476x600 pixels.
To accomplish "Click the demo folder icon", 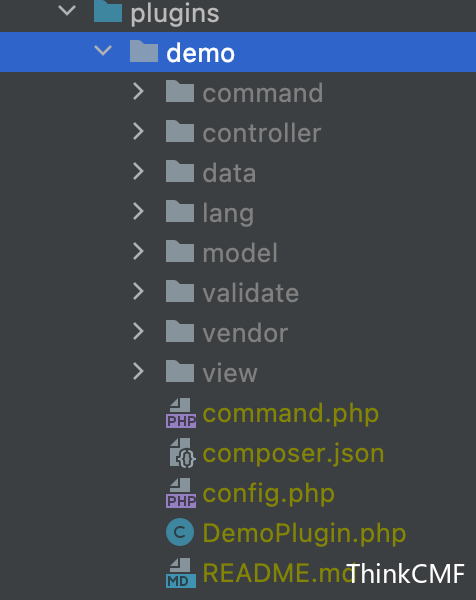I will tap(144, 51).
